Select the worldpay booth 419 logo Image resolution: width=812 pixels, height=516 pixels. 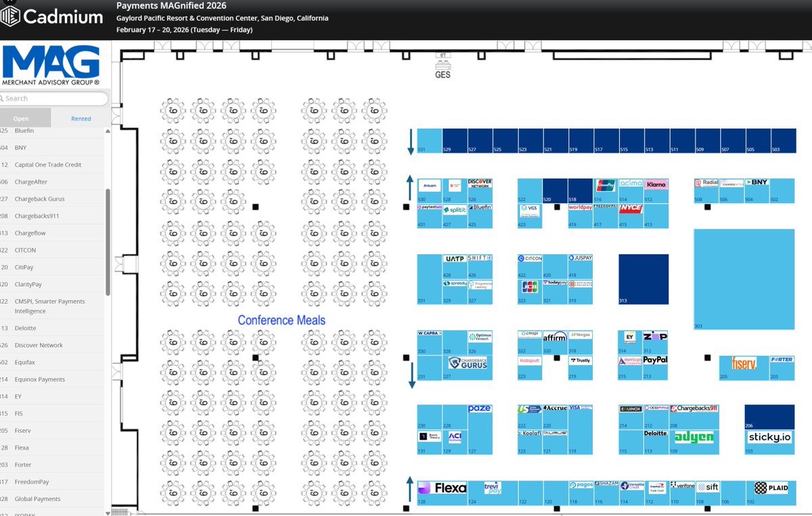pyautogui.click(x=581, y=208)
